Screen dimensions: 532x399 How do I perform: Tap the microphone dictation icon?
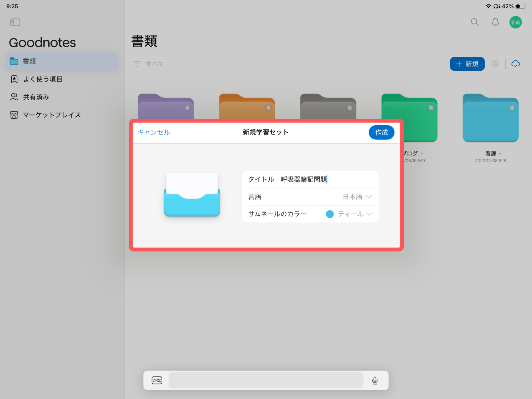coord(375,380)
